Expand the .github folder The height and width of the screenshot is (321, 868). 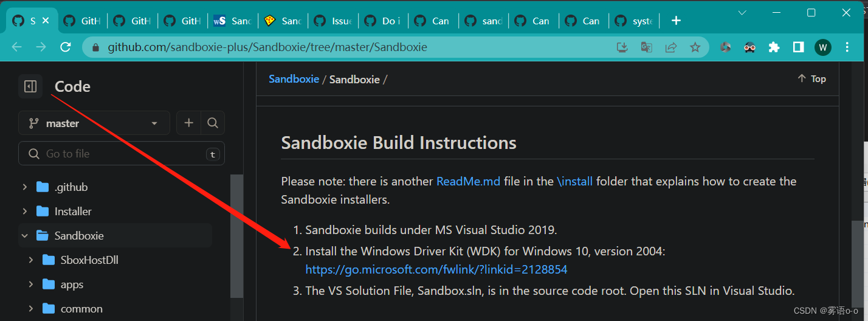(x=25, y=187)
